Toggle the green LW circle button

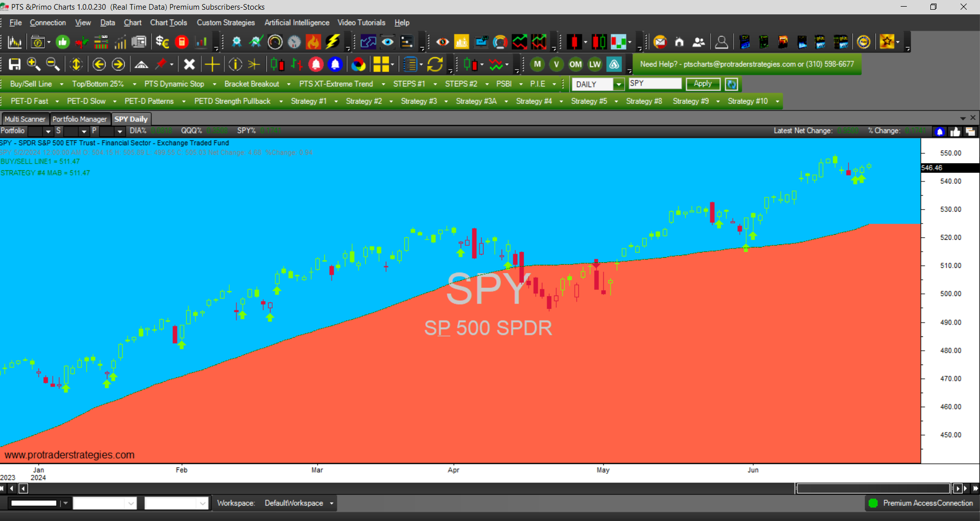click(x=595, y=64)
